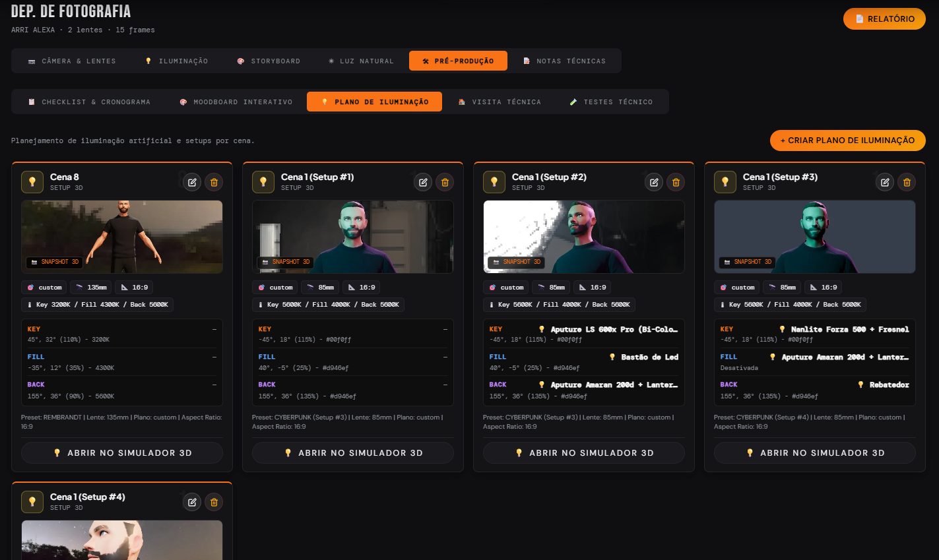Click Key 3200K / Fill 4300K temperature chip
The height and width of the screenshot is (560, 939).
(x=97, y=305)
